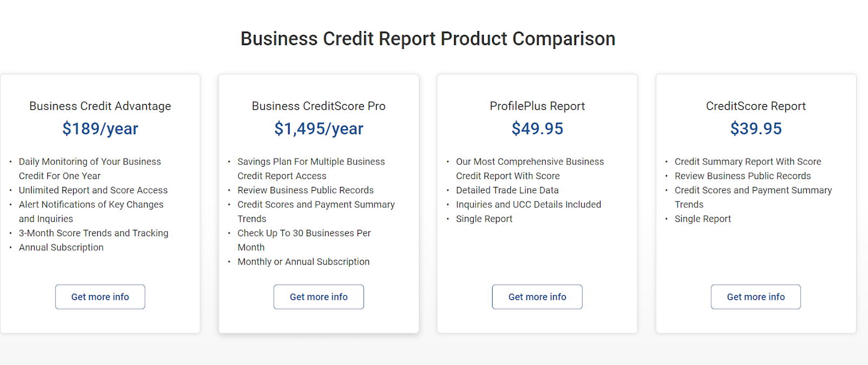The image size is (868, 365).
Task: Click Credit Summary Report With Score bullet
Action: point(748,162)
